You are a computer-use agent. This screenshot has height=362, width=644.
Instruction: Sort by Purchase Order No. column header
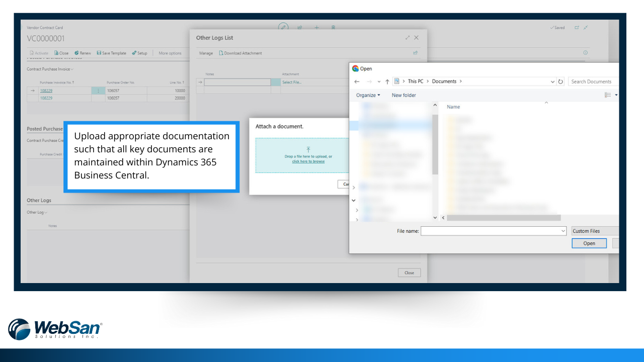click(121, 82)
